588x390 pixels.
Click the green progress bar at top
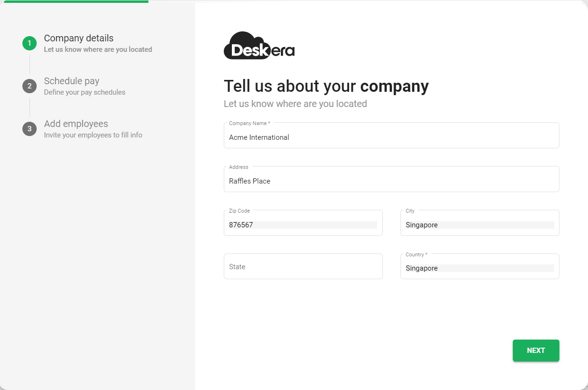76,1
